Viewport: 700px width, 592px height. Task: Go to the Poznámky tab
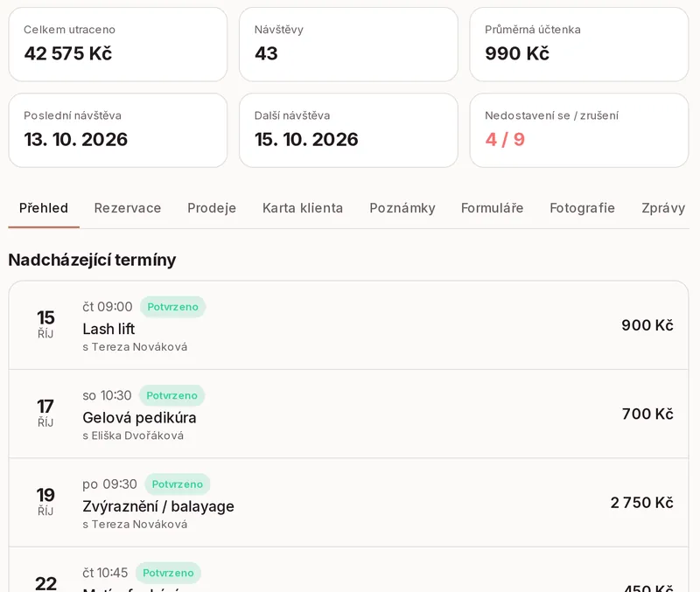(402, 208)
